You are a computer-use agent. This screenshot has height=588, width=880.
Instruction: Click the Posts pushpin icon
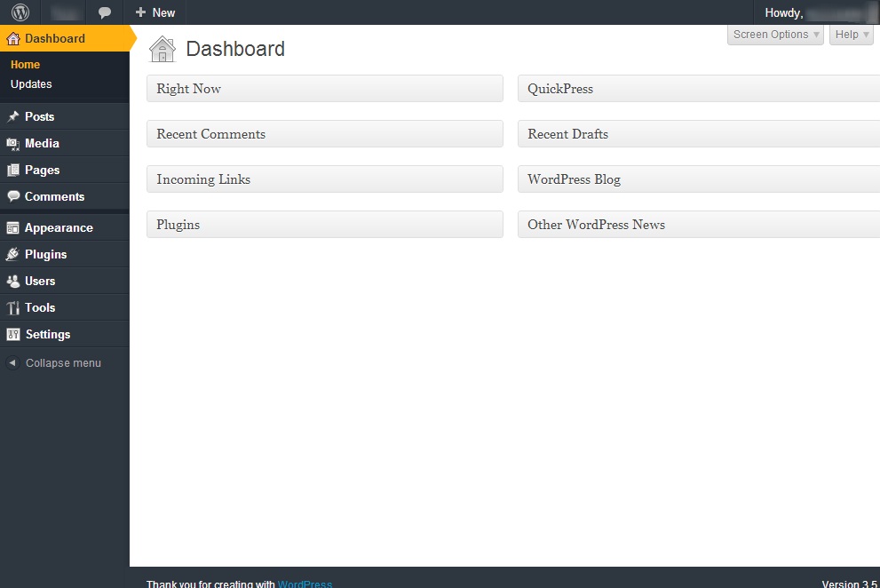pyautogui.click(x=13, y=117)
